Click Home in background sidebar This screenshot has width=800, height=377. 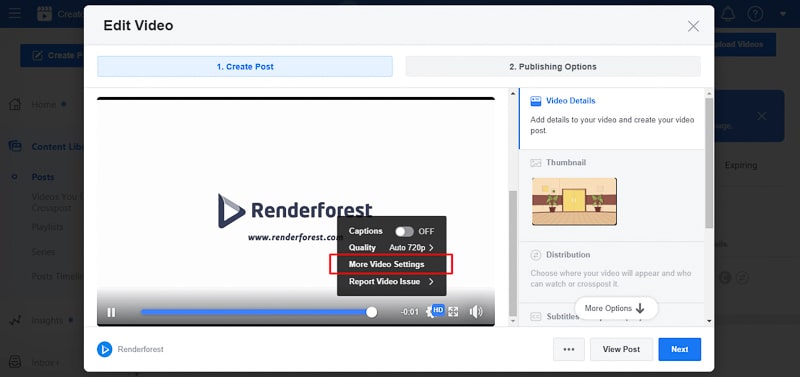coord(44,105)
